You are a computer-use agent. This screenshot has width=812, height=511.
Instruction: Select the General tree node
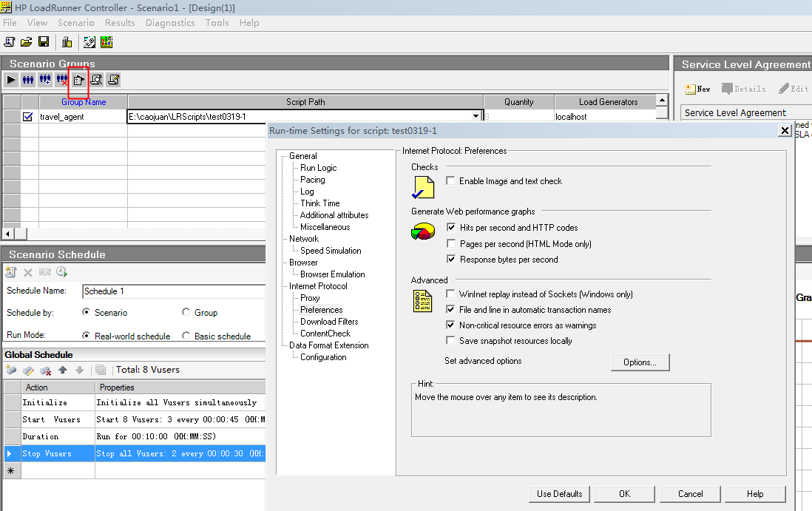tap(303, 156)
